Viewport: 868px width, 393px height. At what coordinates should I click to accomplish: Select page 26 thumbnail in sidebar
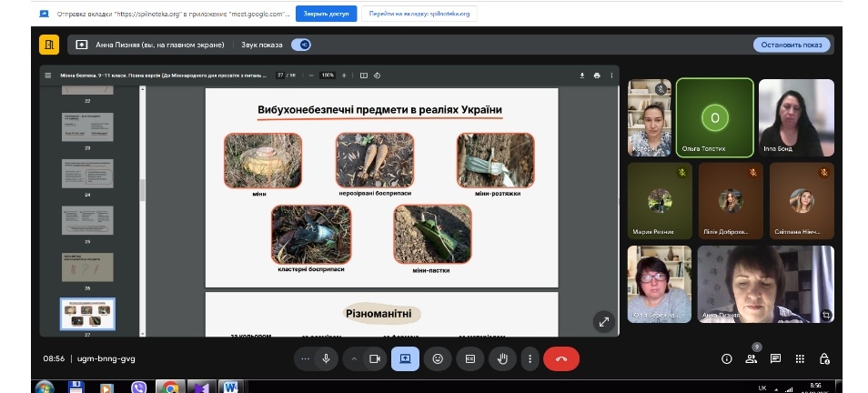(x=86, y=267)
